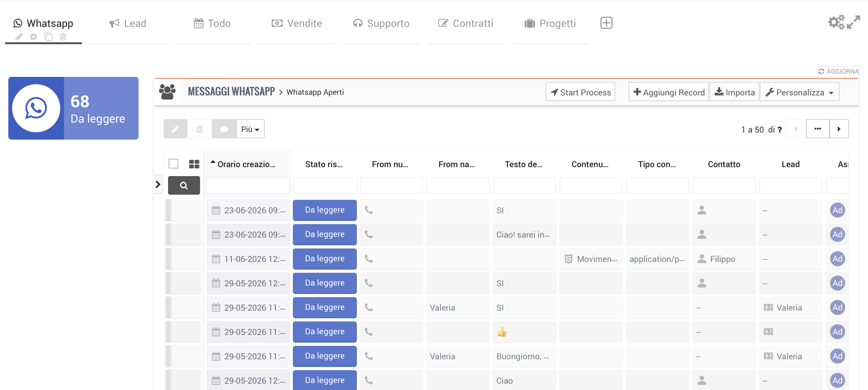Click page count question mark link
This screenshot has height=390, width=868.
coord(779,130)
